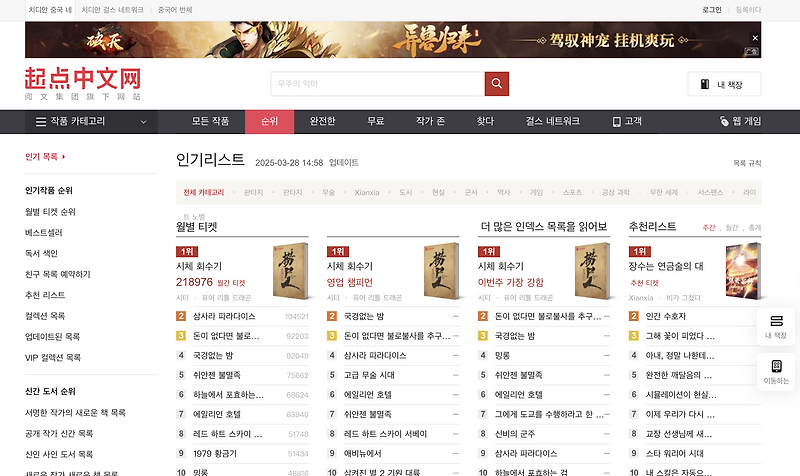
Task: Click the book icon in 내 책장 button
Action: click(705, 84)
